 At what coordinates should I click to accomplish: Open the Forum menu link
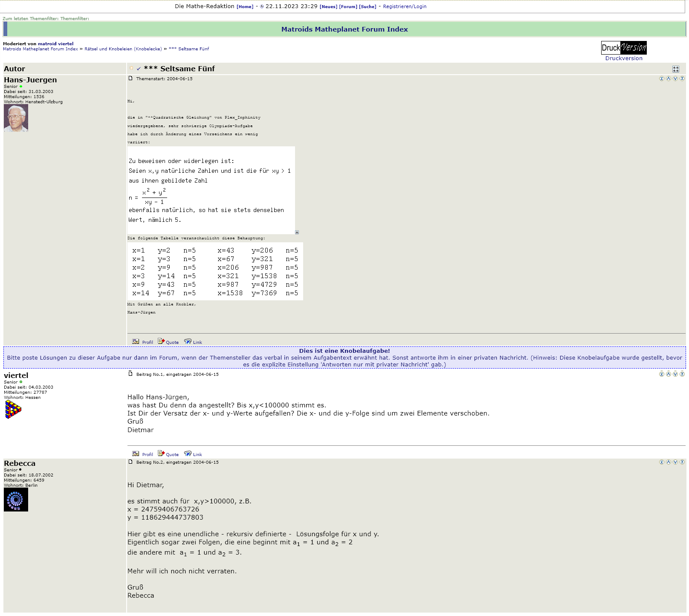(x=348, y=7)
